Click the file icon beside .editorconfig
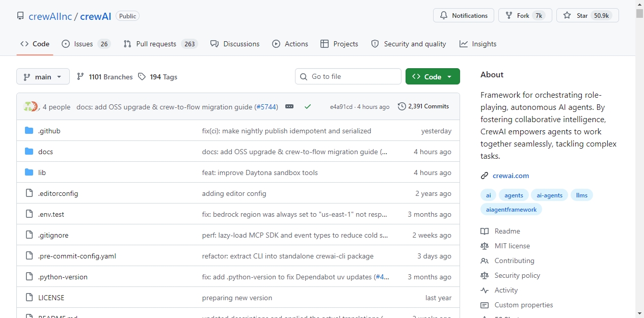Image resolution: width=644 pixels, height=318 pixels. 29,193
